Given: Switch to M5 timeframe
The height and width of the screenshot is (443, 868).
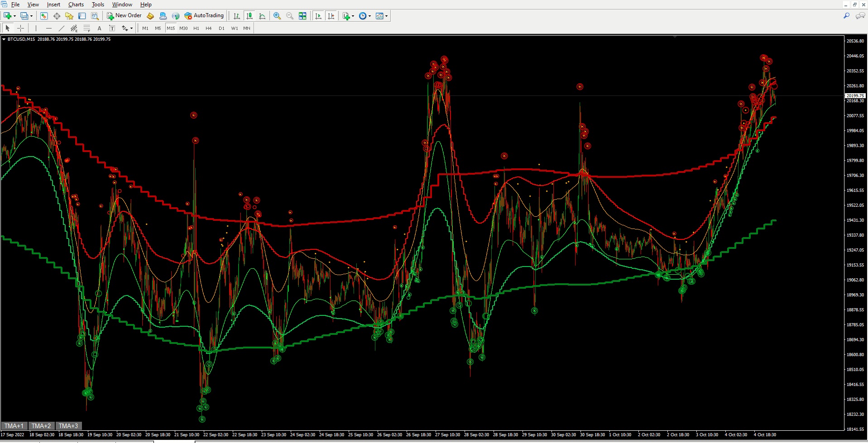Looking at the screenshot, I should click(x=158, y=28).
